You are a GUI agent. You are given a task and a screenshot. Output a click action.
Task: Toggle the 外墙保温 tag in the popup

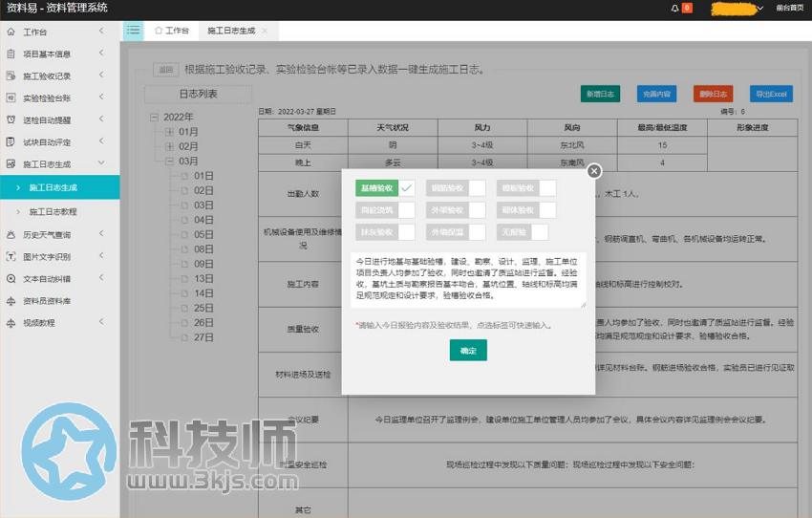coord(456,232)
